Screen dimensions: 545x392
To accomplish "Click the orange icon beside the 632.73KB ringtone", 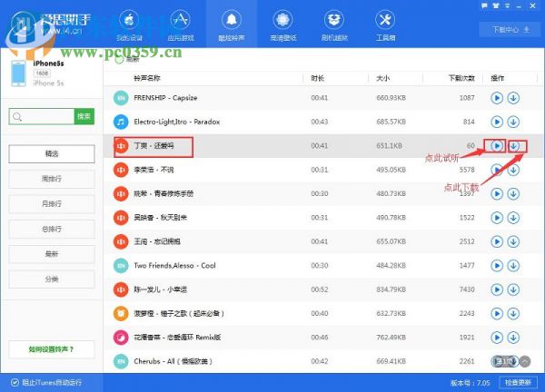I will 121,314.
